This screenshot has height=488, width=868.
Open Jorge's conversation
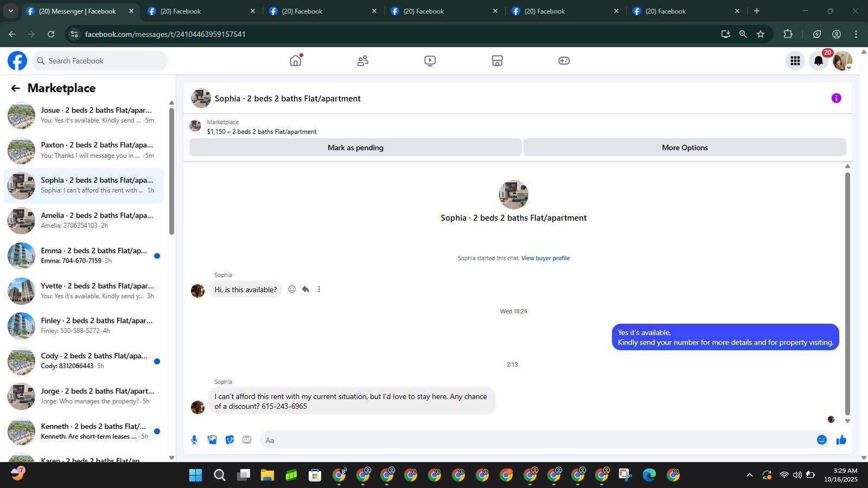tap(84, 396)
